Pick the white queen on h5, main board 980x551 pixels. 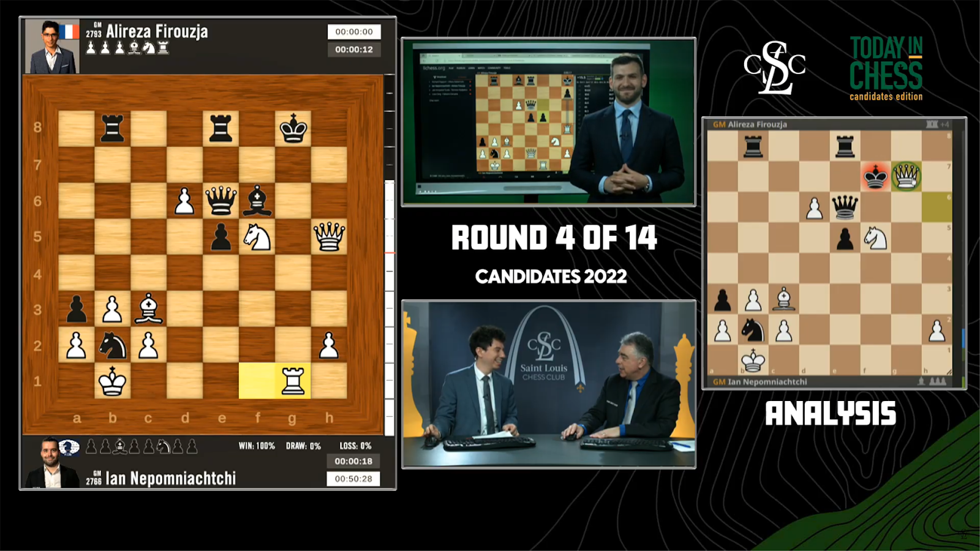click(x=329, y=237)
